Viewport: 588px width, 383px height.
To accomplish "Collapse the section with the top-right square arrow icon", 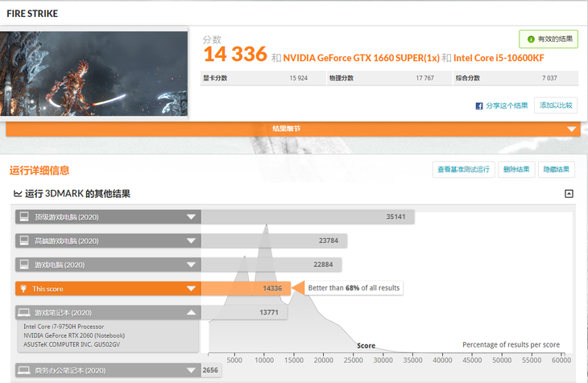I will click(x=569, y=194).
